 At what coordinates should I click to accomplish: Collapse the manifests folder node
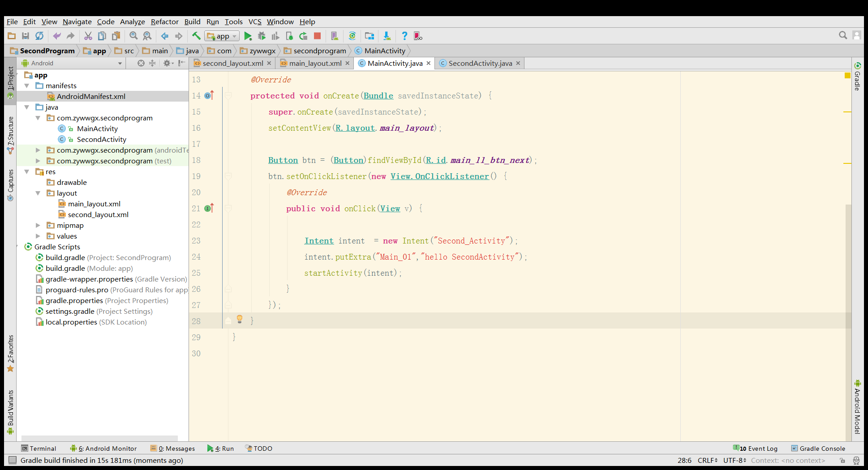point(27,86)
